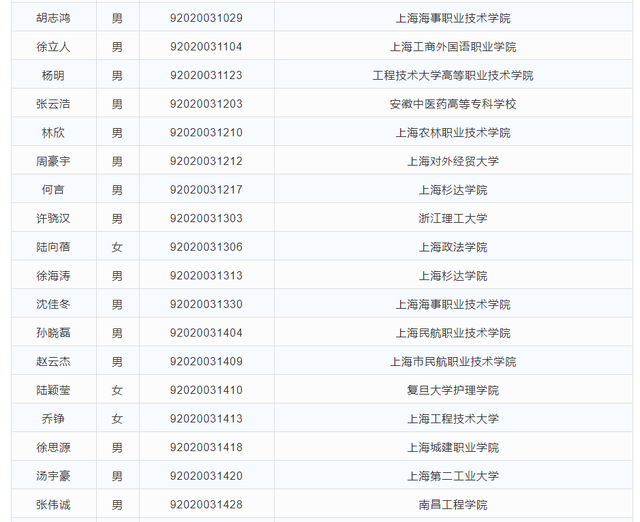Select school 安徽中医药高等专科学校
The width and height of the screenshot is (640, 522).
[453, 104]
